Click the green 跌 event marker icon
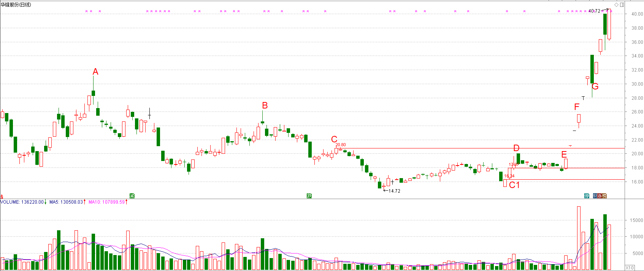 309,196
